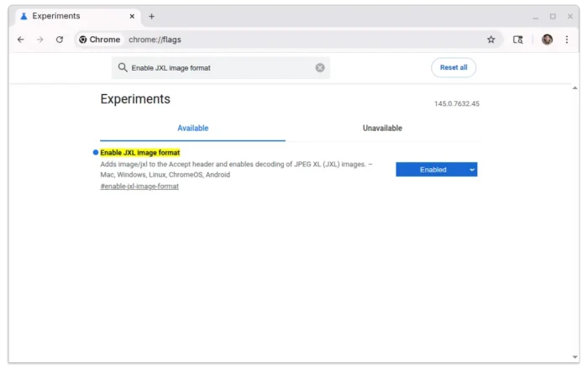Viewport: 588px width, 380px height.
Task: Clear the flag search text with the X icon
Action: [320, 67]
